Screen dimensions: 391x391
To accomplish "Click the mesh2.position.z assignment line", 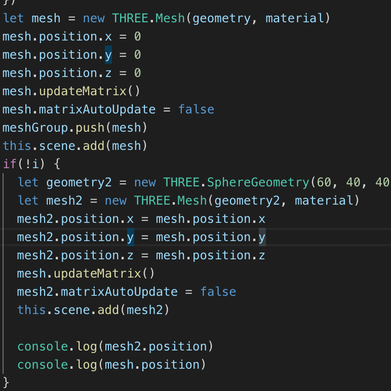I will 141,255.
